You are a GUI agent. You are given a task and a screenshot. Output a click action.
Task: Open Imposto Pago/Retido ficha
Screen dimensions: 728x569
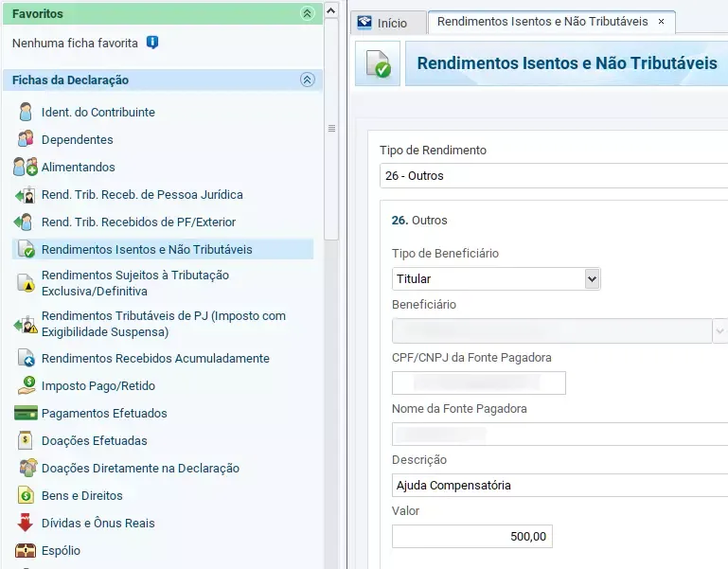pos(98,385)
